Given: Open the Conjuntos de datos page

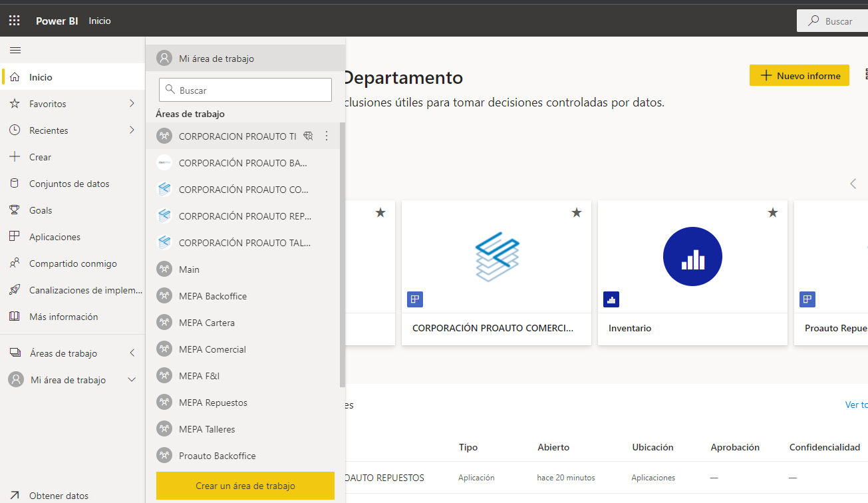Looking at the screenshot, I should [72, 184].
